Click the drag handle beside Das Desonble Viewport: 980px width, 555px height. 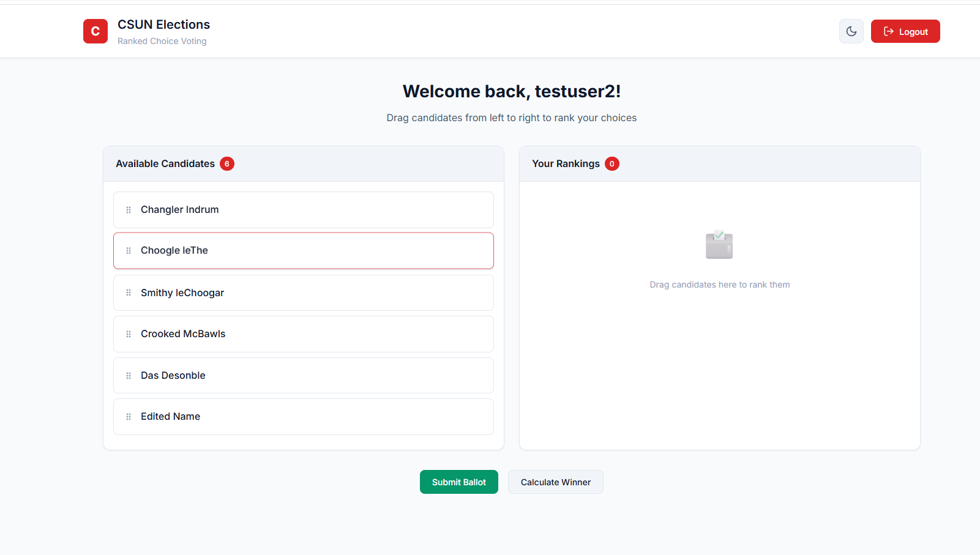coord(129,376)
